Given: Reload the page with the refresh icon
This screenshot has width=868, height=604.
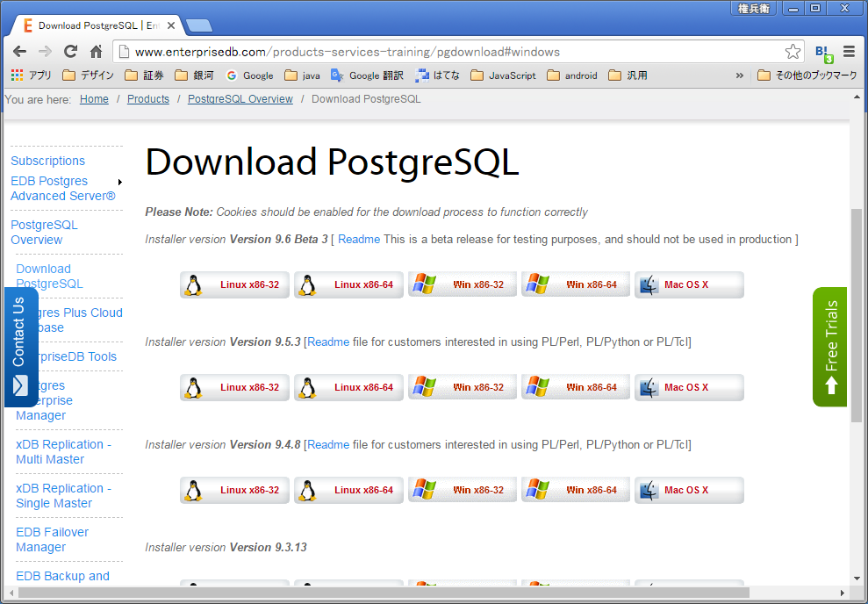Looking at the screenshot, I should tap(70, 52).
